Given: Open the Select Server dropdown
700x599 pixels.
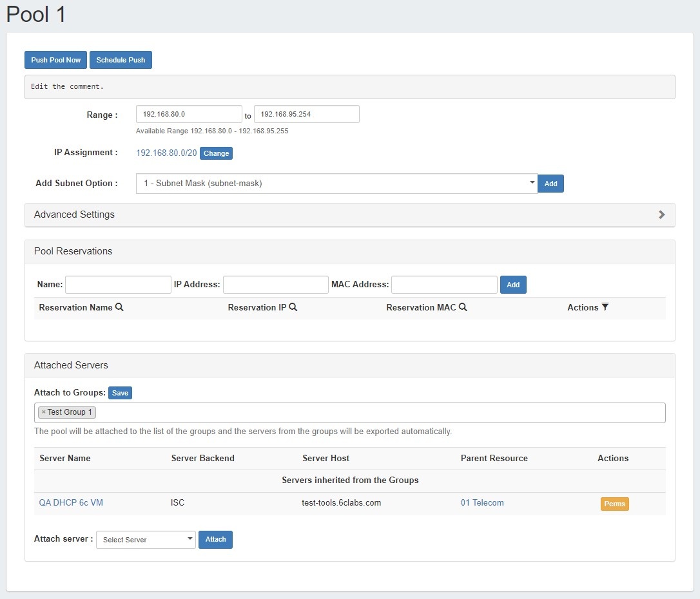Looking at the screenshot, I should pos(146,540).
